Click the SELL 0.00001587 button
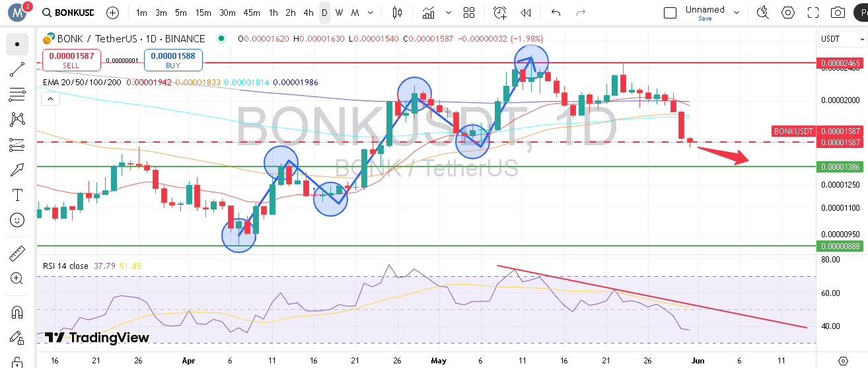Image resolution: width=868 pixels, height=368 pixels. [71, 60]
